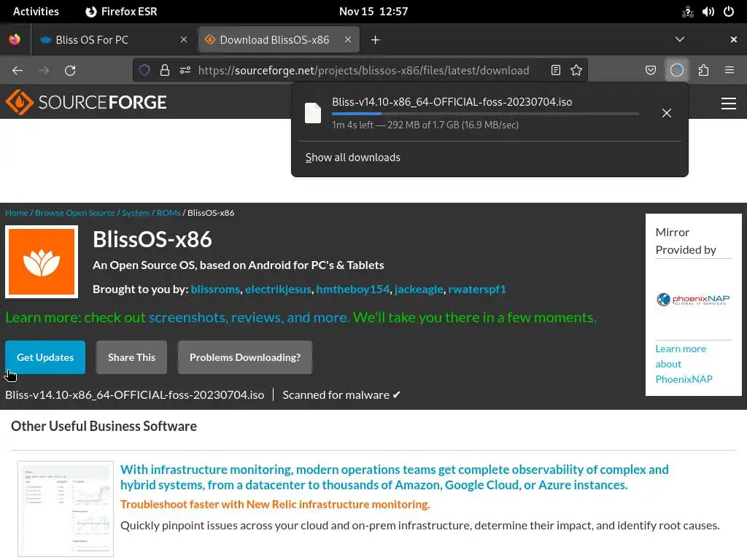The height and width of the screenshot is (560, 747).
Task: Open the clock and calendar menu
Action: coord(373,12)
